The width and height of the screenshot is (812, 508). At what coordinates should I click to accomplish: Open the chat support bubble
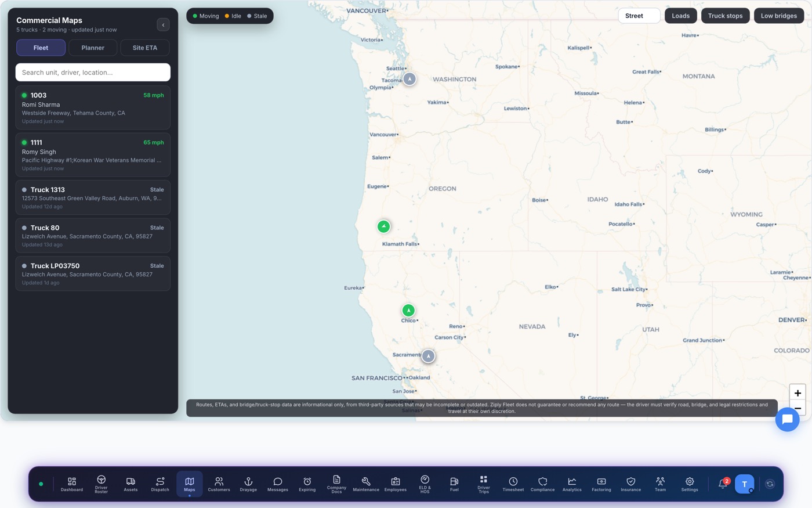point(787,419)
